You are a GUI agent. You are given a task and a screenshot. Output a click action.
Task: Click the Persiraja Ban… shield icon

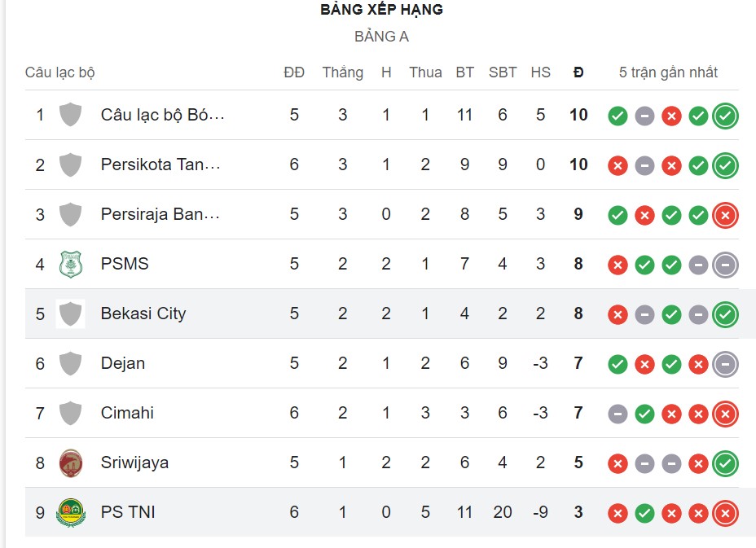point(71,214)
